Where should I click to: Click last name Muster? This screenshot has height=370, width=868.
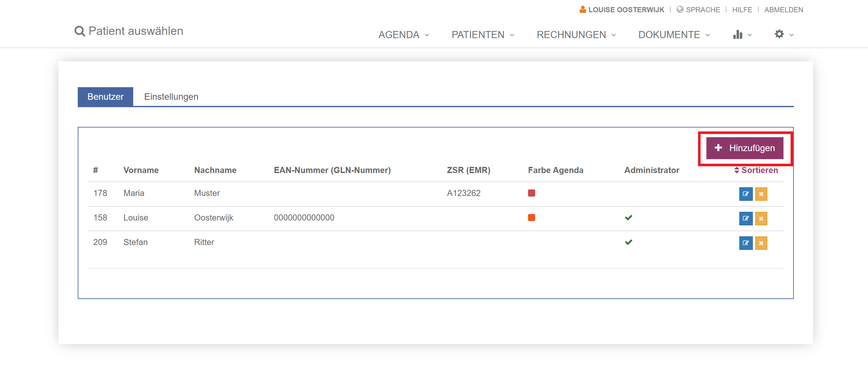point(207,193)
